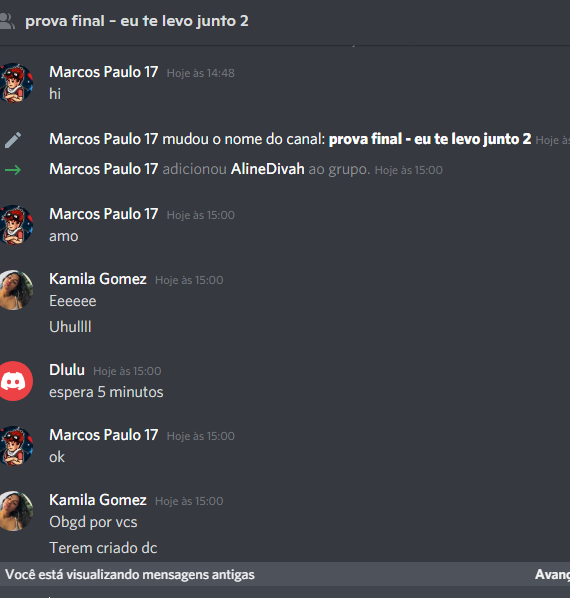Open Kamila Gomez's avatar on the 'Eeeeee' message
Image resolution: width=570 pixels, height=598 pixels.
click(16, 290)
